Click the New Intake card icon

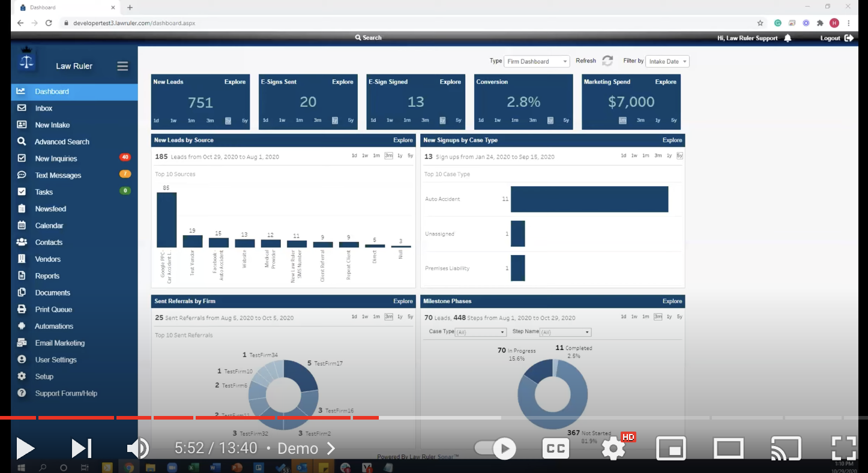pyautogui.click(x=22, y=125)
